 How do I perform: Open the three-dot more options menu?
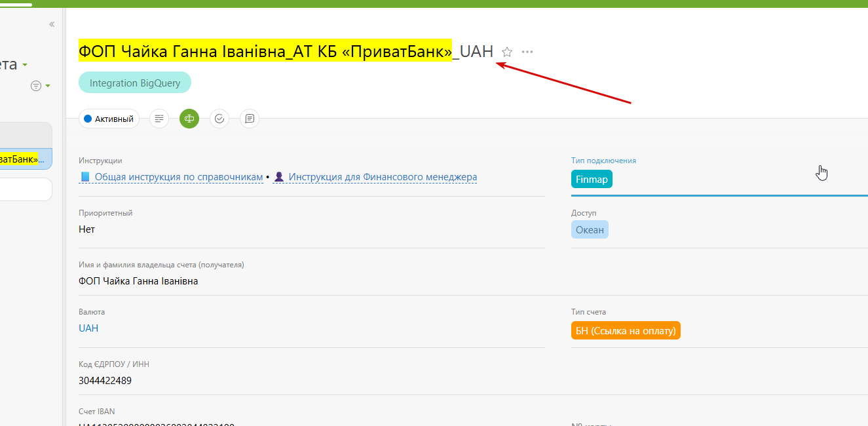527,52
